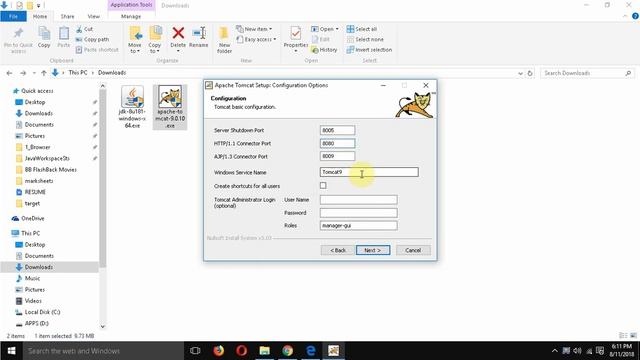
Task: Click the Windows Service Name field
Action: click(x=369, y=172)
